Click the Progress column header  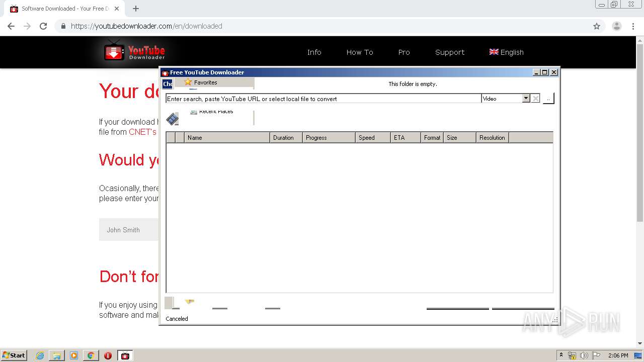[329, 137]
